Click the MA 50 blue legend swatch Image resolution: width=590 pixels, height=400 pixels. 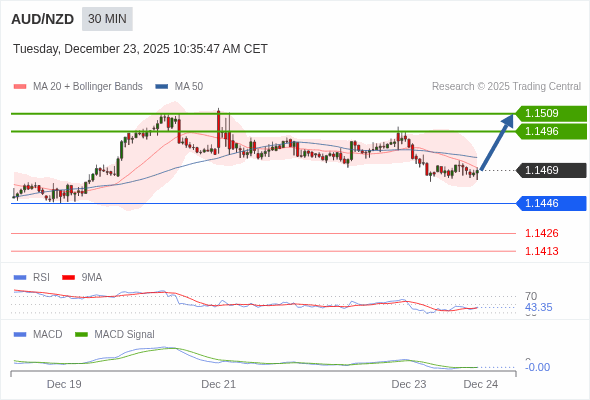[161, 87]
